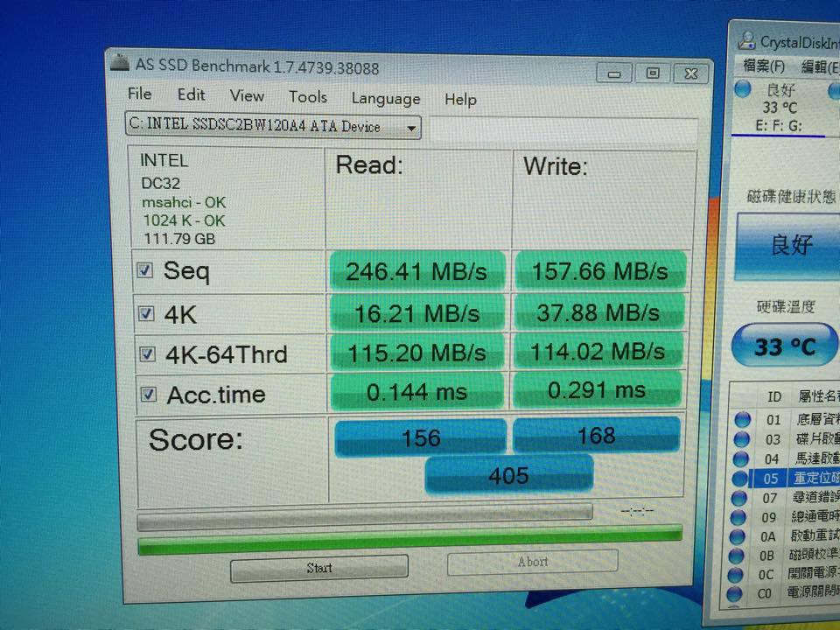Image resolution: width=840 pixels, height=630 pixels.
Task: Click the status icon for attribute 03
Action: (x=741, y=438)
